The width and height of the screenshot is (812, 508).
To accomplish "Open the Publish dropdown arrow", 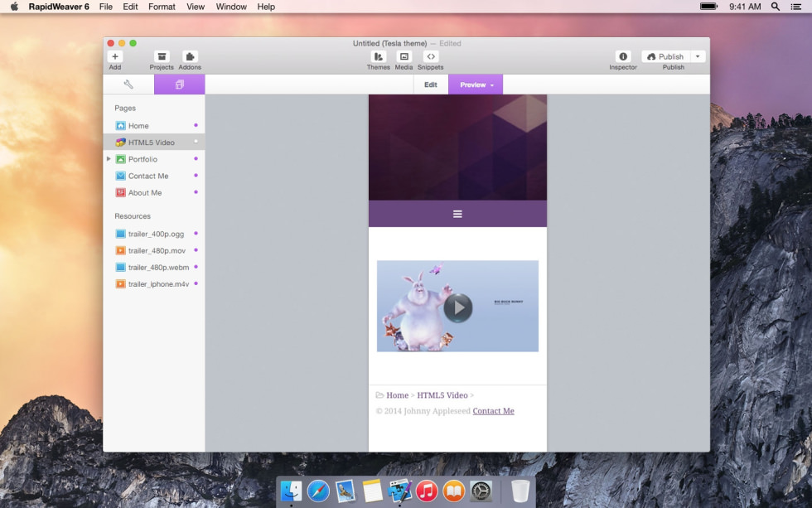I will coord(698,56).
